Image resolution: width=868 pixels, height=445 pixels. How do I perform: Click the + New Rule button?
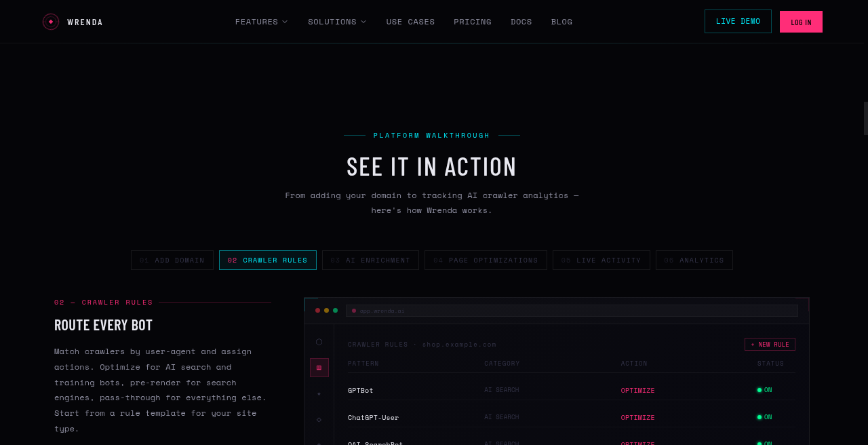pos(770,345)
